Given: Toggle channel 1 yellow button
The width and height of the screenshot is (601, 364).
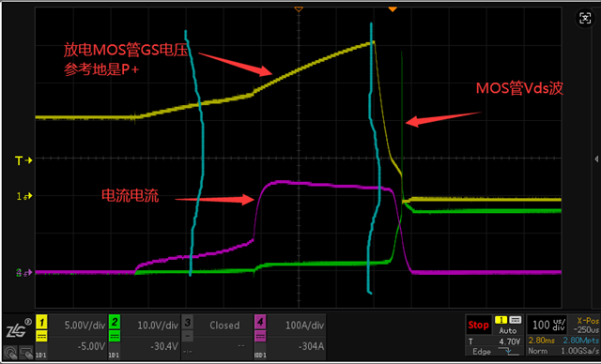Looking at the screenshot, I should [41, 322].
